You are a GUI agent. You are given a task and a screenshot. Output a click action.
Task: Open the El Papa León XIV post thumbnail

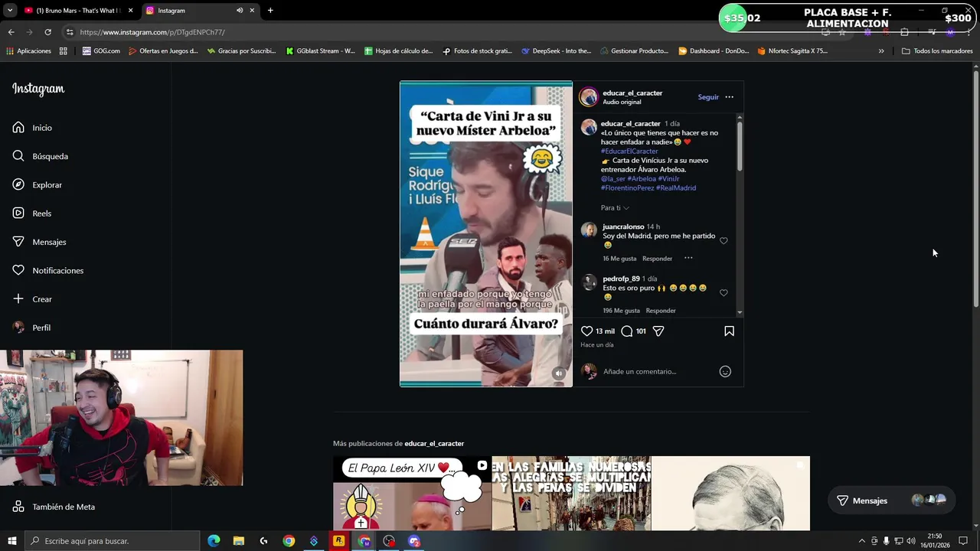point(412,494)
